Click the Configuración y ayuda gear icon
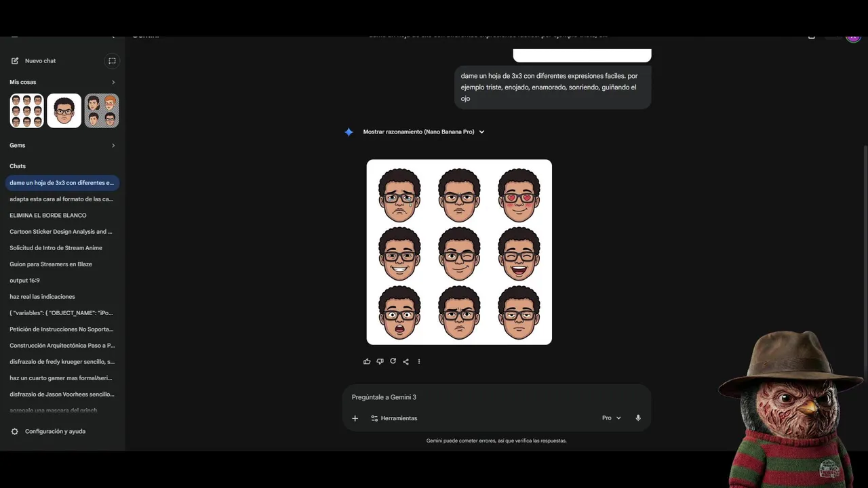This screenshot has height=488, width=868. pyautogui.click(x=15, y=432)
